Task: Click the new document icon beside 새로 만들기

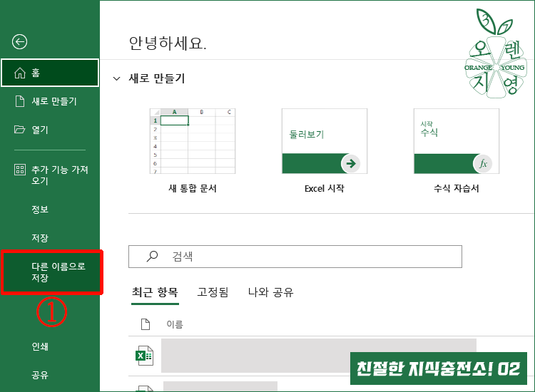Action: [20, 101]
